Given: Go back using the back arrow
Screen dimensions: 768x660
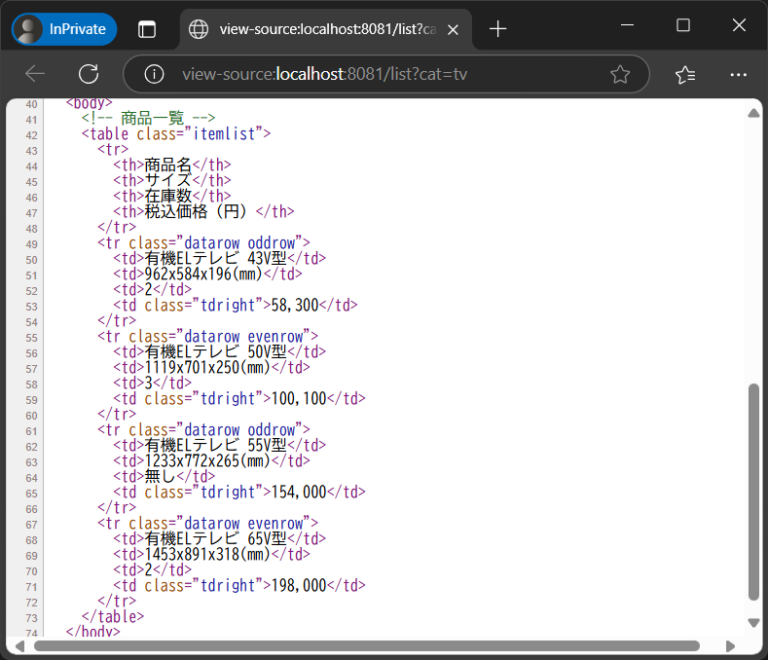Looking at the screenshot, I should pos(35,74).
